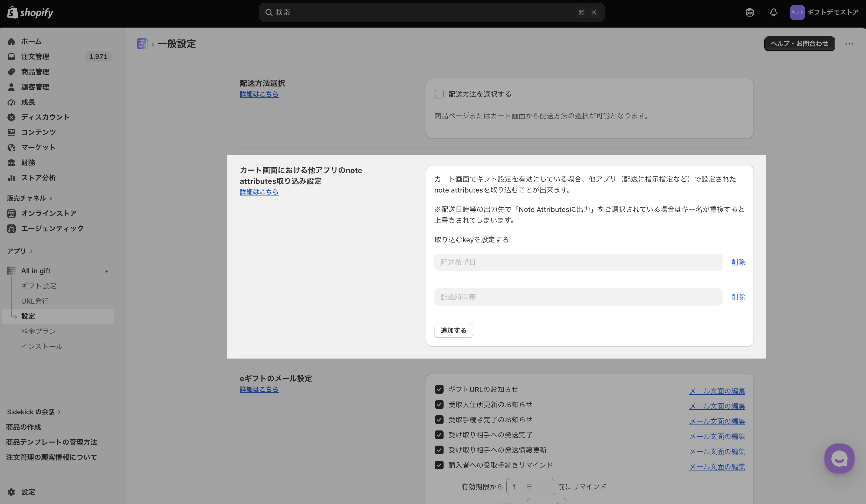
Task: Click the ディスカウント badge icon
Action: pos(11,117)
